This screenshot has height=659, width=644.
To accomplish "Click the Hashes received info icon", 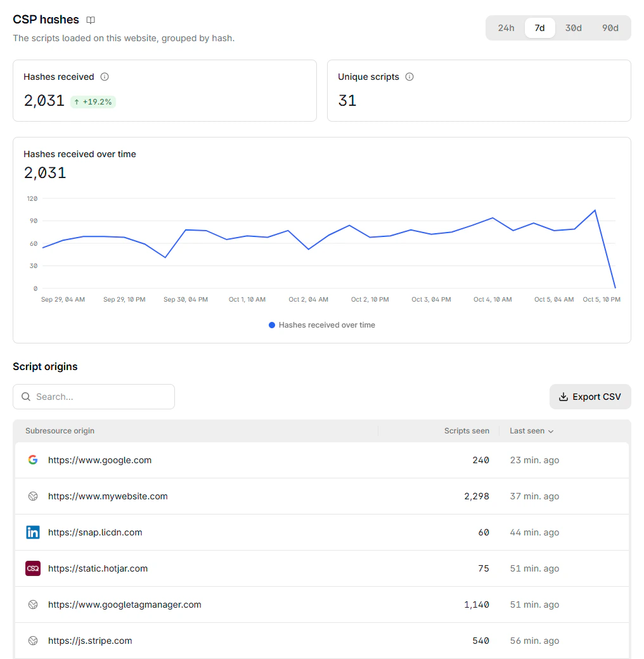I will click(x=105, y=77).
